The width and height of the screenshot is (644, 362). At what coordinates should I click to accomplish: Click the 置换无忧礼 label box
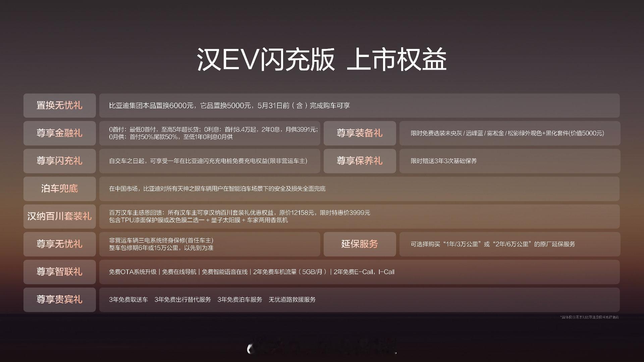point(59,106)
